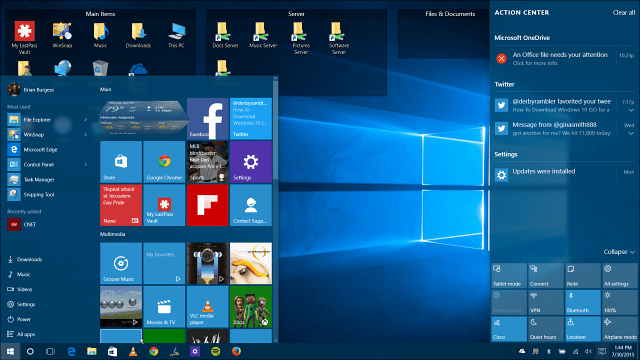This screenshot has width=640, height=360.
Task: Launch the Google Chrome tile
Action: tap(164, 162)
